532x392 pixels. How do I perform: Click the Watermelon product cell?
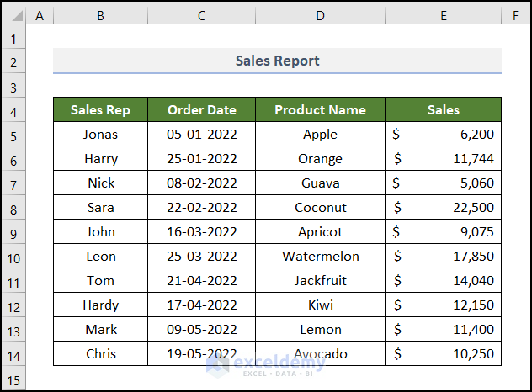point(320,257)
